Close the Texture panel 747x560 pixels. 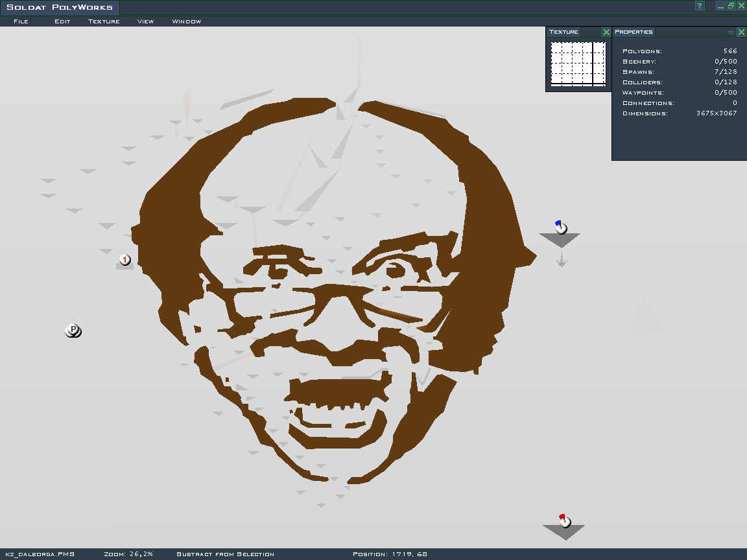606,32
